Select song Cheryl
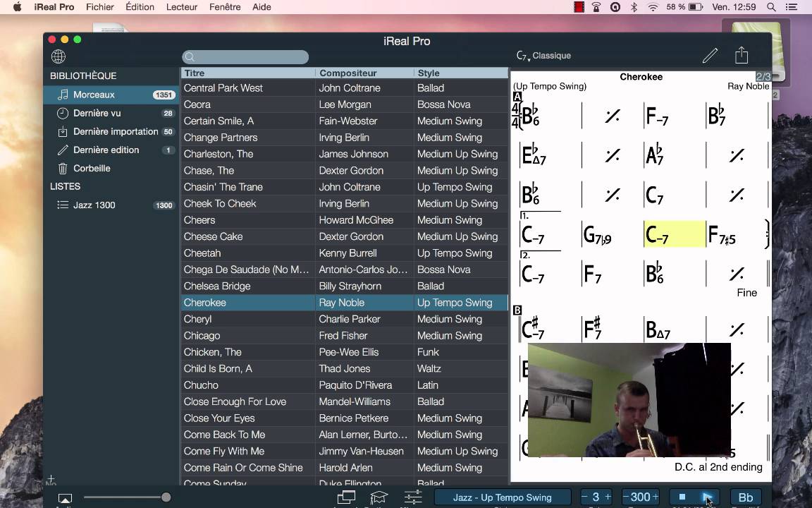The height and width of the screenshot is (508, 812). 345,320
